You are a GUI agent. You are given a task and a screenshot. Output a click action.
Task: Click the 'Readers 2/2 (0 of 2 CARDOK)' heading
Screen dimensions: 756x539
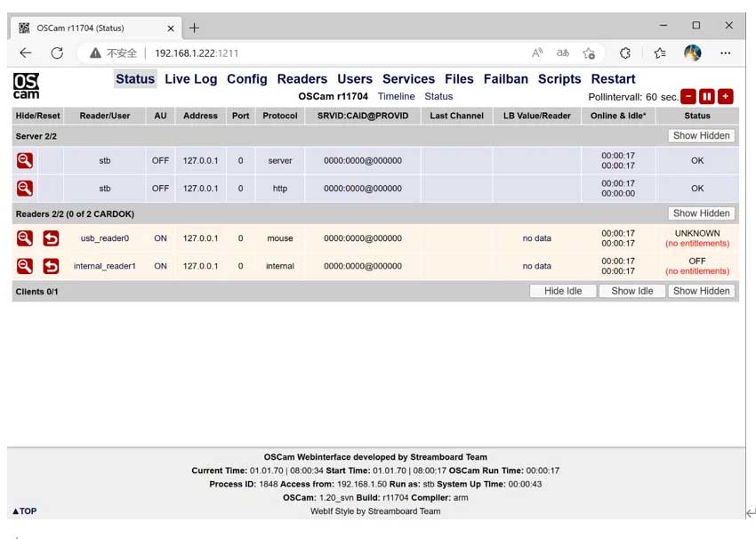[75, 214]
